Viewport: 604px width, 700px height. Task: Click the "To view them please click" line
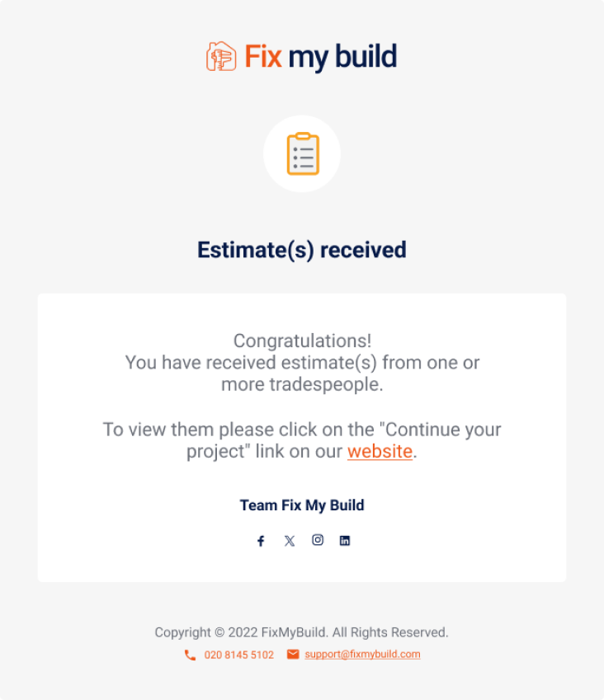click(x=302, y=430)
